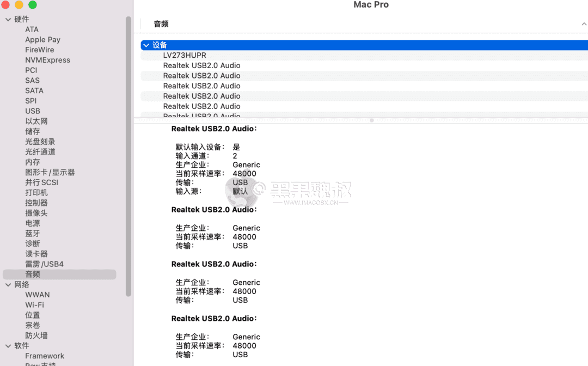Select 诊断 in sidebar
Image resolution: width=588 pixels, height=366 pixels.
pos(33,244)
